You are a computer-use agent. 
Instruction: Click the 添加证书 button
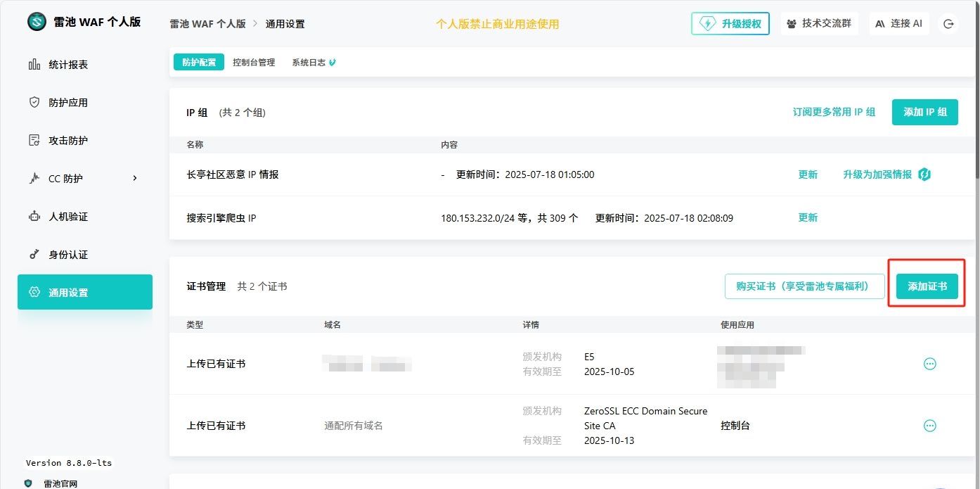[x=927, y=286]
